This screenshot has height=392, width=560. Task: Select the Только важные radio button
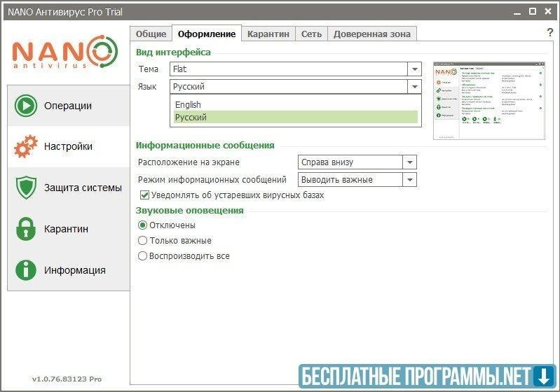click(x=143, y=241)
